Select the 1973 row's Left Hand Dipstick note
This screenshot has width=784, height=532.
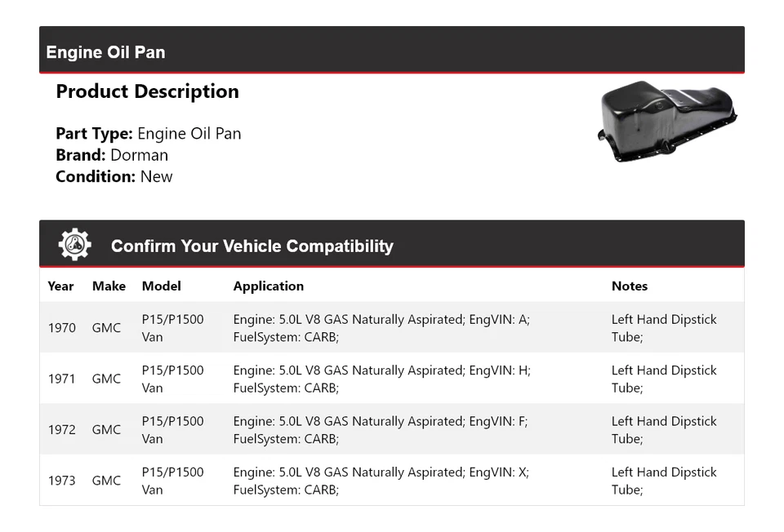tap(663, 481)
